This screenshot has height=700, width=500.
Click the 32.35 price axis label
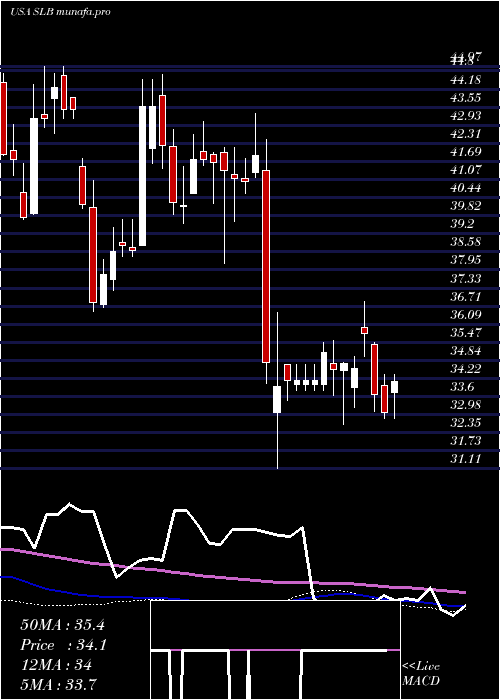pyautogui.click(x=465, y=422)
